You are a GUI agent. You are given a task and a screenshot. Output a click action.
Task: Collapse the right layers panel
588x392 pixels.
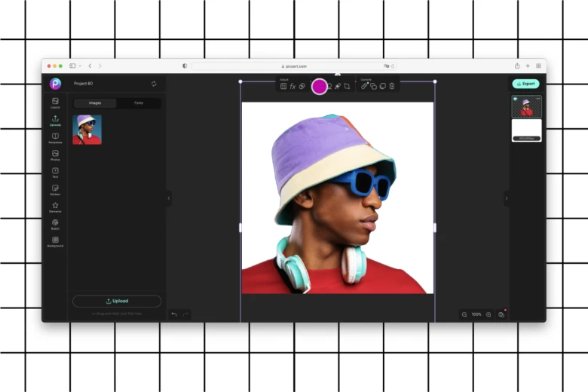(506, 198)
